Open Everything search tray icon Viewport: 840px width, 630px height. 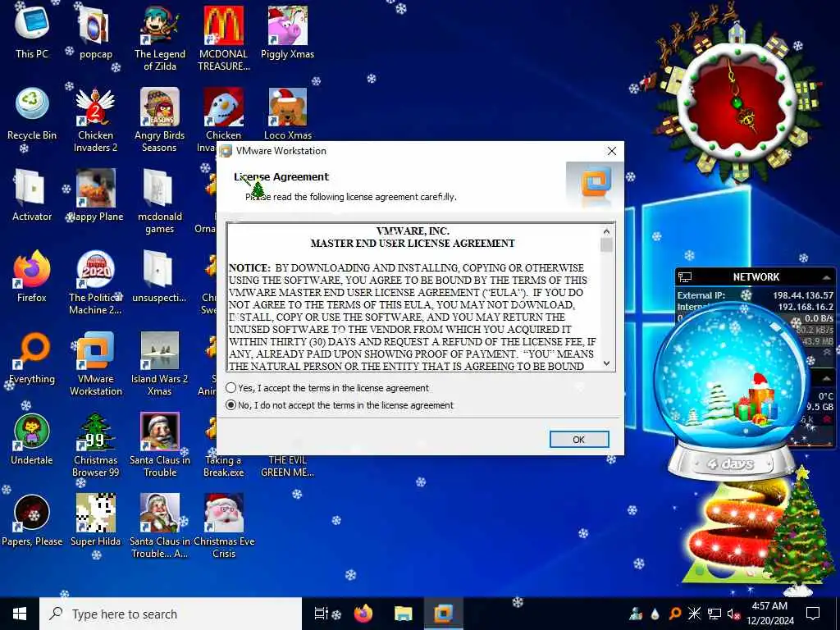pyautogui.click(x=674, y=614)
